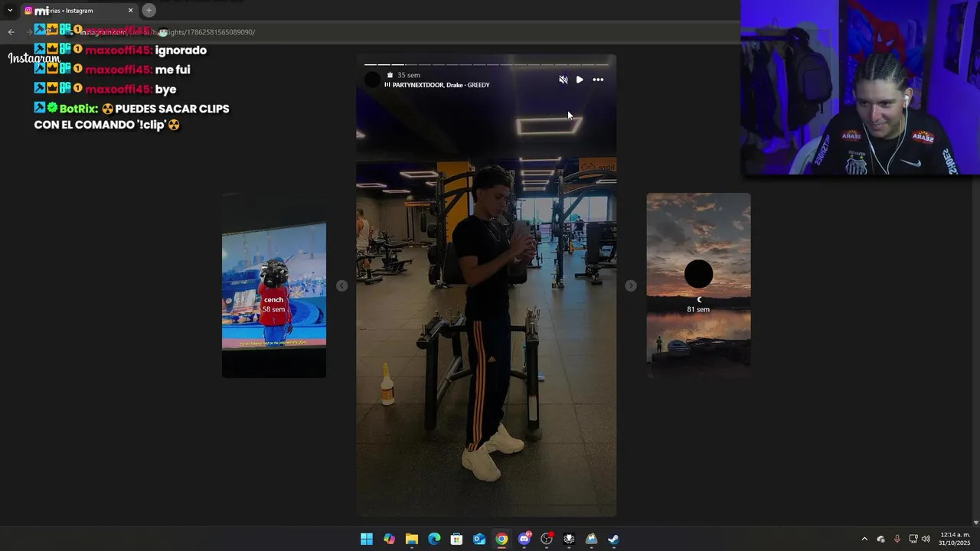This screenshot has height=551, width=980.
Task: Open Chrome tab search dropdown
Action: [x=10, y=10]
